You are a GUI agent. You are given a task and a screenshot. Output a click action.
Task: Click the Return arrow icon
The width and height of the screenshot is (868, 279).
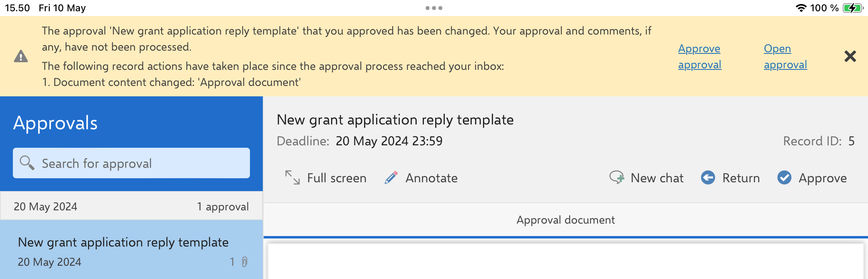tap(708, 177)
